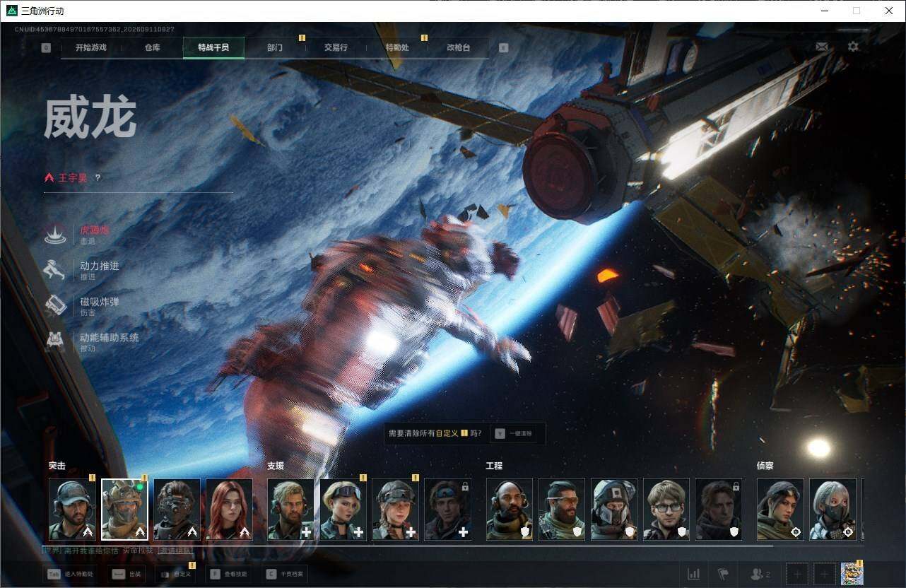
Task: Click the question mark beside 王宇昊
Action: pos(98,178)
